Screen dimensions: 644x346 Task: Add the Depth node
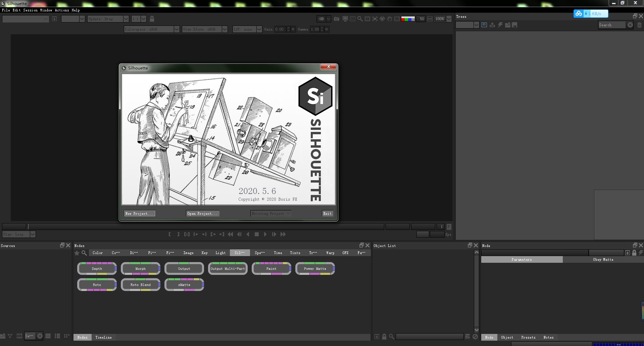click(x=97, y=268)
